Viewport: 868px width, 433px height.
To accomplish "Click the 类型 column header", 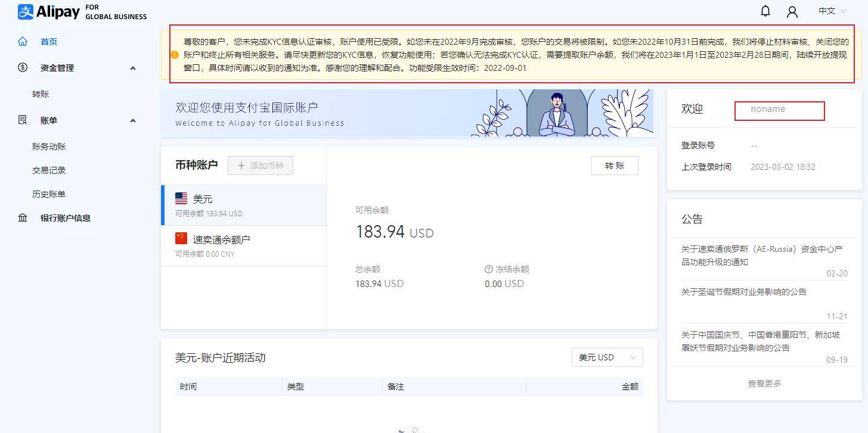I will (296, 387).
